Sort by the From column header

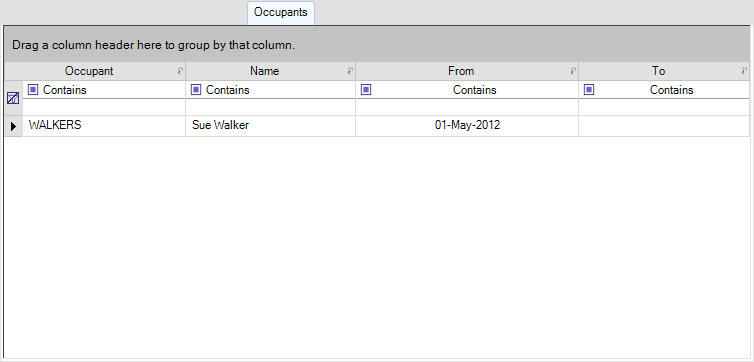[461, 71]
